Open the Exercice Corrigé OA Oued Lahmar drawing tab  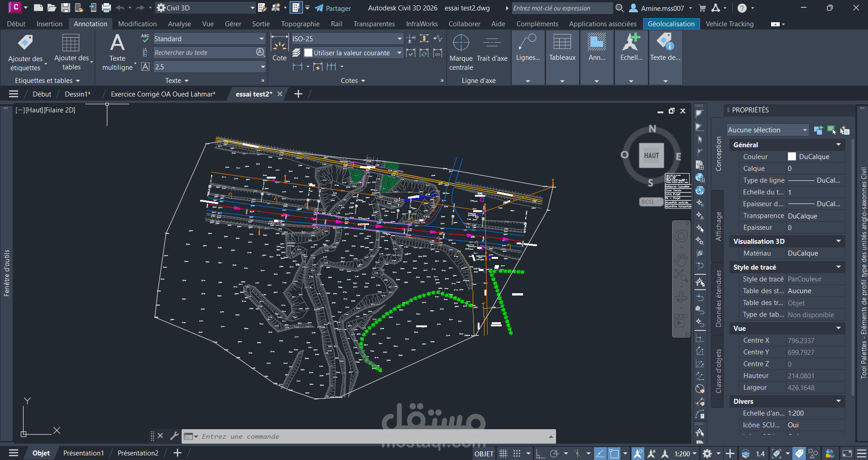pyautogui.click(x=163, y=94)
